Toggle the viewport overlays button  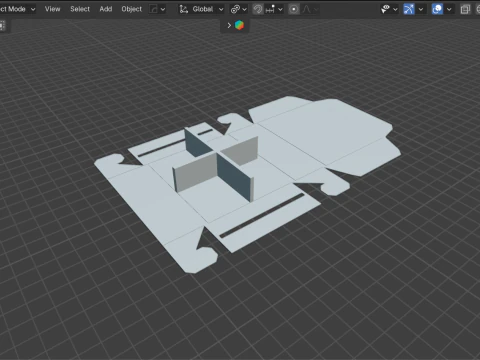pos(437,9)
